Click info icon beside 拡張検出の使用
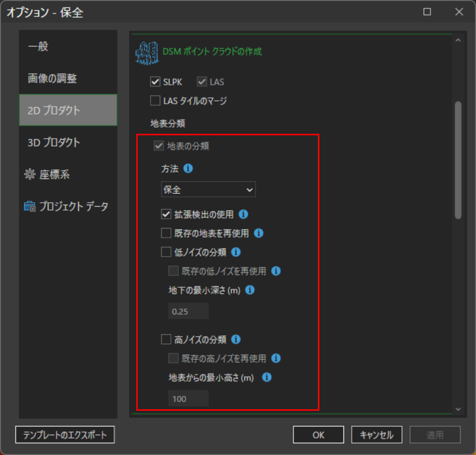 click(x=243, y=214)
